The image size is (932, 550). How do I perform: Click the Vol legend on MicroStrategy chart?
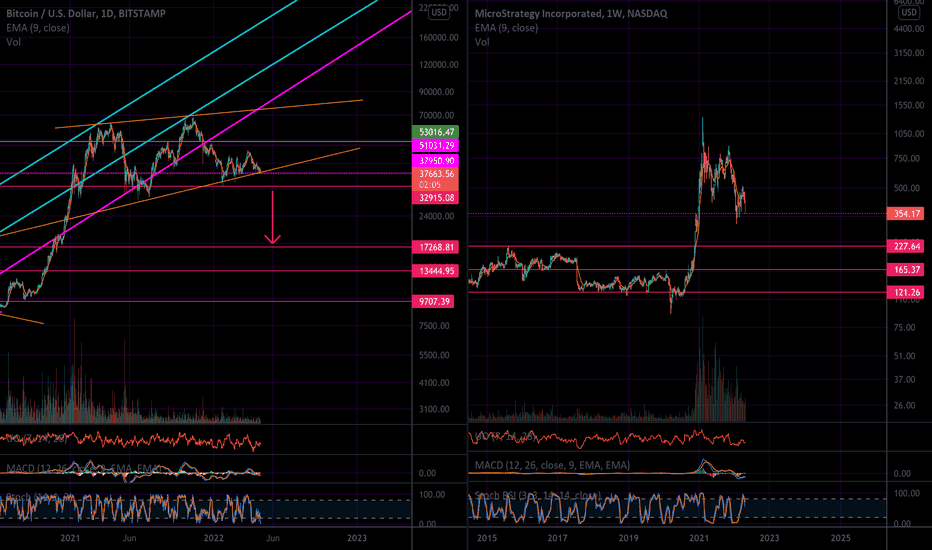482,42
